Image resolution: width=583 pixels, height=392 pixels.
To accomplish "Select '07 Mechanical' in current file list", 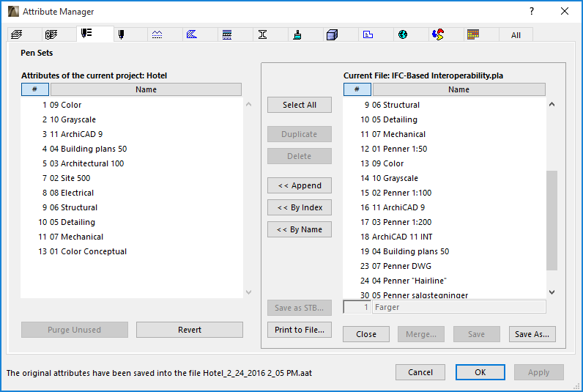I will pyautogui.click(x=445, y=134).
